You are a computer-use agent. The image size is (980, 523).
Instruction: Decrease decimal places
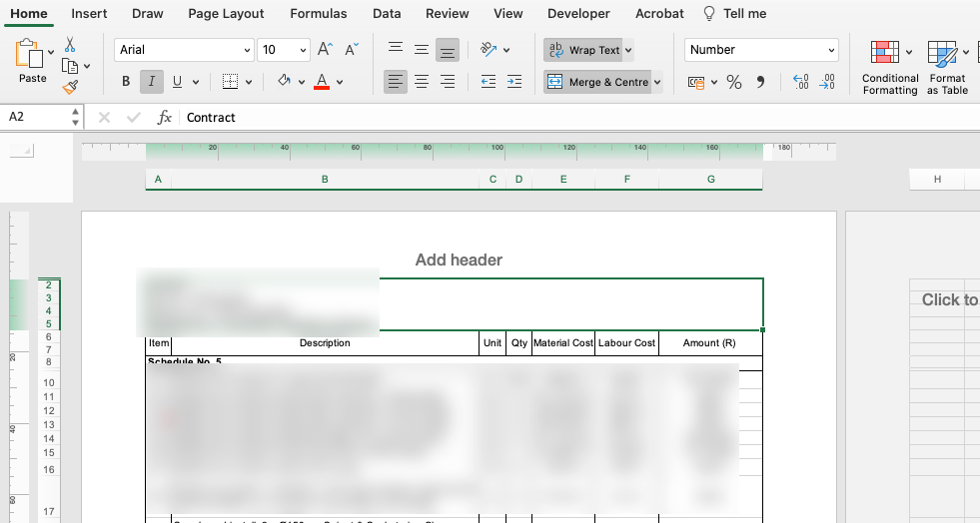[827, 82]
